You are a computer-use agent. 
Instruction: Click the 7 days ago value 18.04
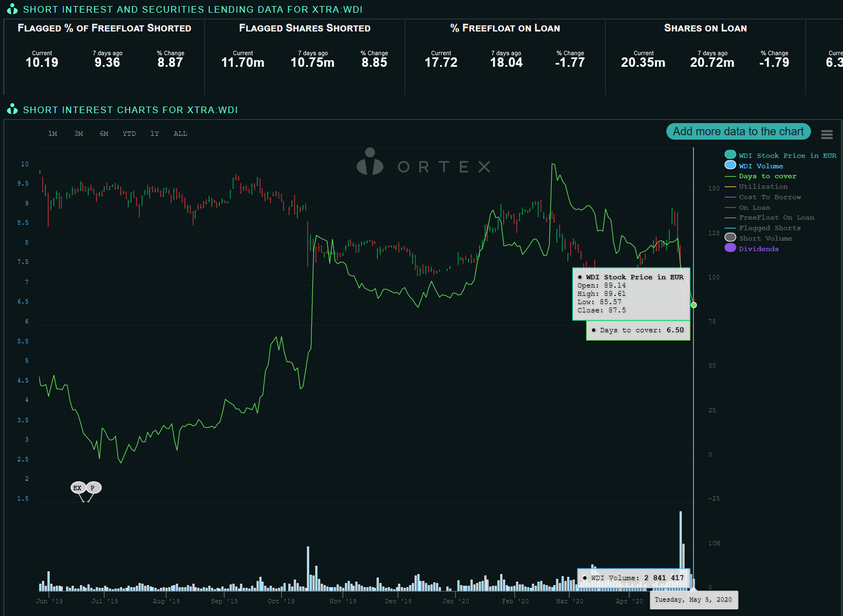click(506, 62)
